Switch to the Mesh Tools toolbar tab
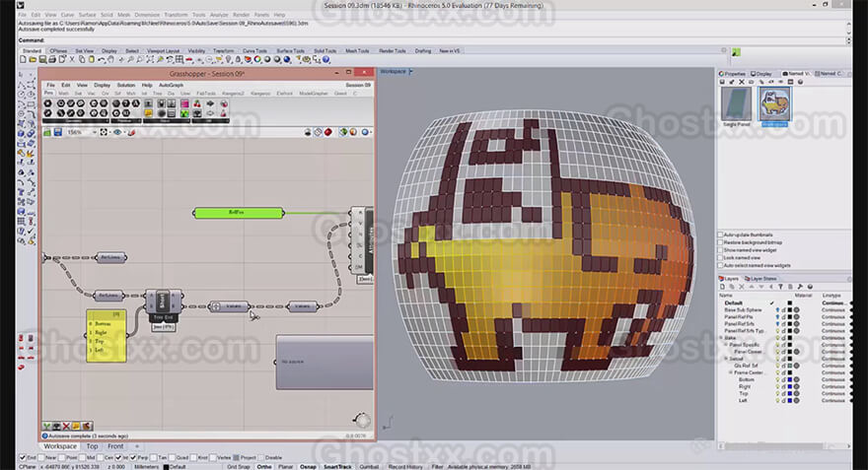 [x=357, y=51]
